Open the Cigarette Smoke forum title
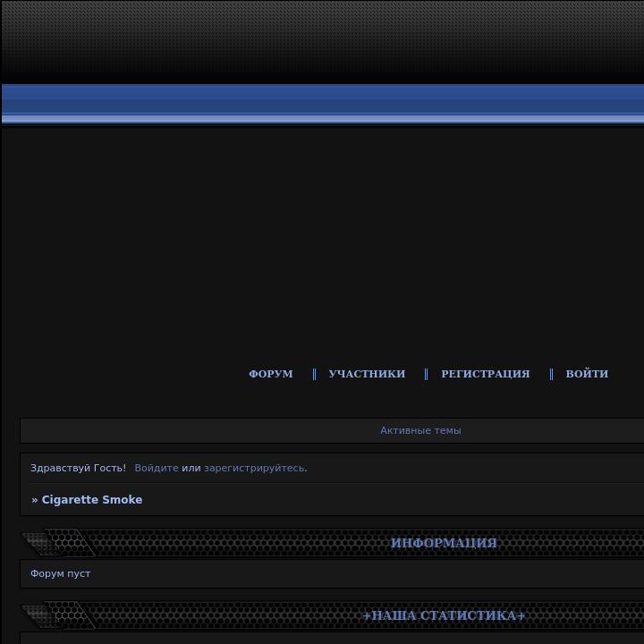This screenshot has width=644, height=644. pos(92,499)
